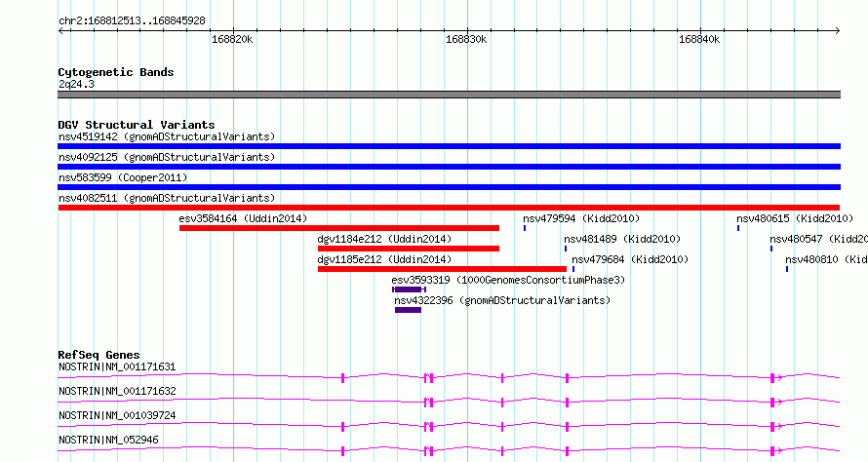Select the nsv4322396 gnomAD label text
This screenshot has height=462, width=868.
point(502,300)
